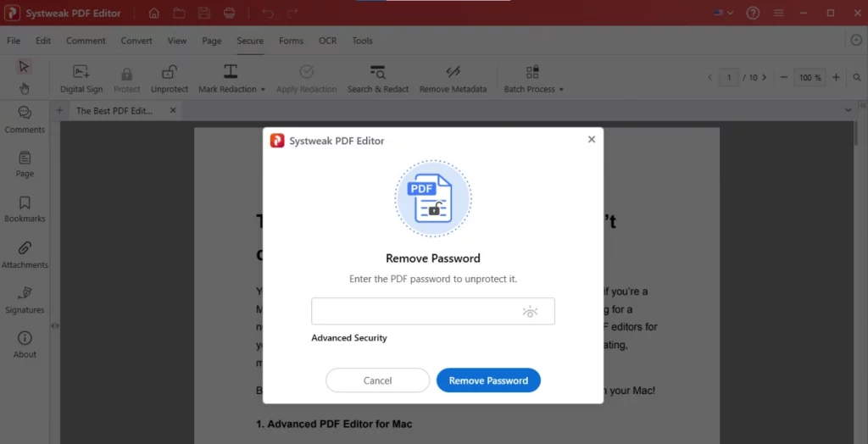The width and height of the screenshot is (868, 444).
Task: Open the Tools menu
Action: (363, 41)
